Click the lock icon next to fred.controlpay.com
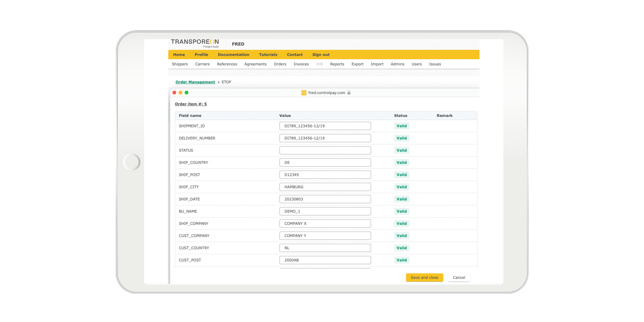The width and height of the screenshot is (644, 322). tap(349, 93)
